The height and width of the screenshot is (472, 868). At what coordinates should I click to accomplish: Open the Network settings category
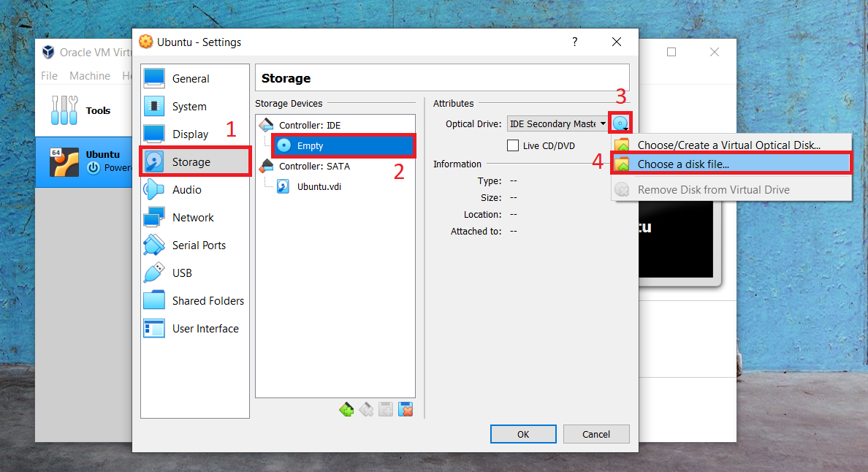(x=195, y=218)
